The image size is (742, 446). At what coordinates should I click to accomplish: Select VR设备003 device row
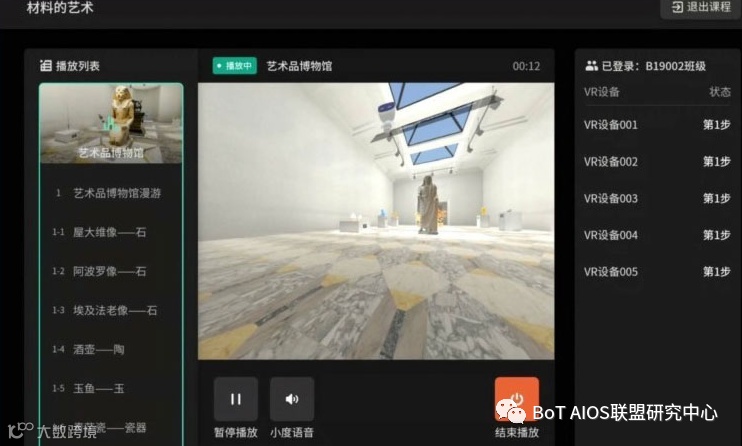click(x=657, y=198)
